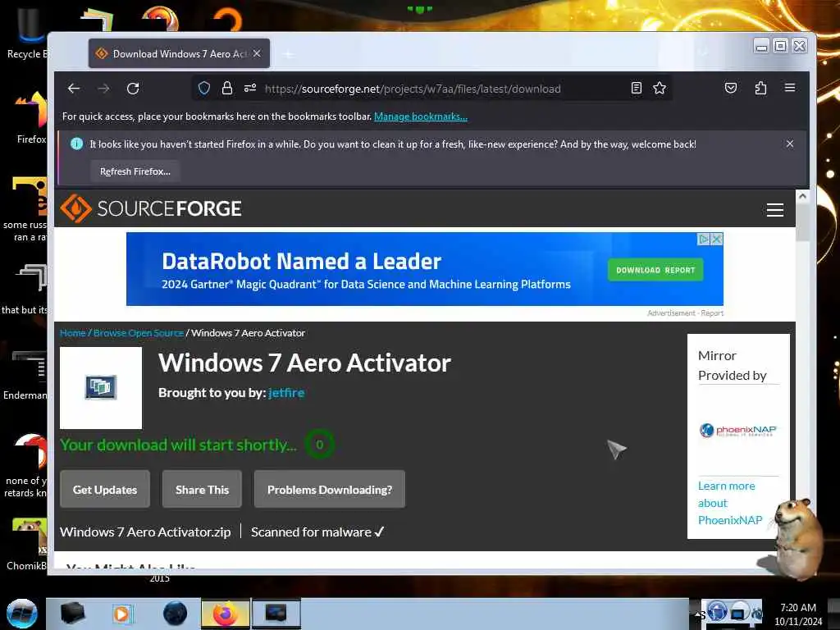Click the forward navigation arrow

click(x=103, y=89)
